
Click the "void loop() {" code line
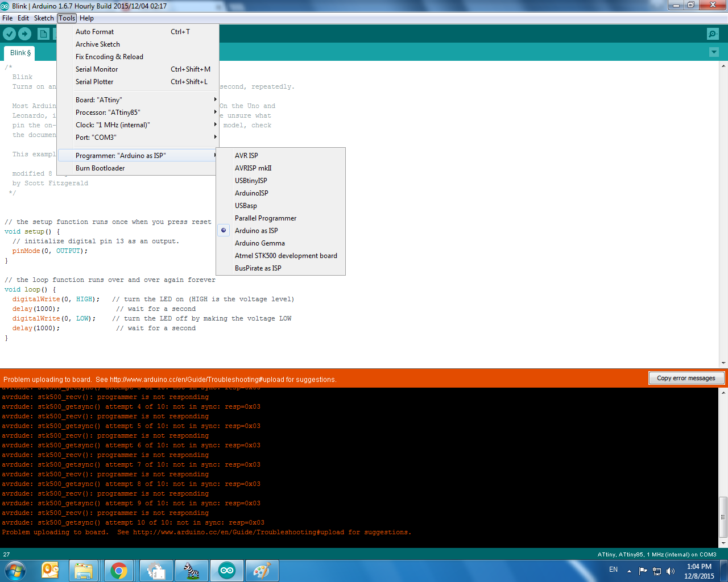pyautogui.click(x=30, y=290)
